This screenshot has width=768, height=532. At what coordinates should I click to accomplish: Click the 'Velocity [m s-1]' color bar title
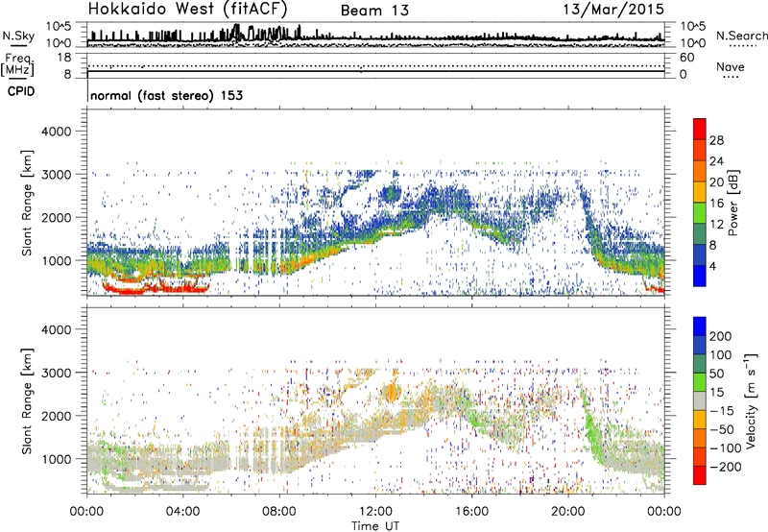coord(750,400)
